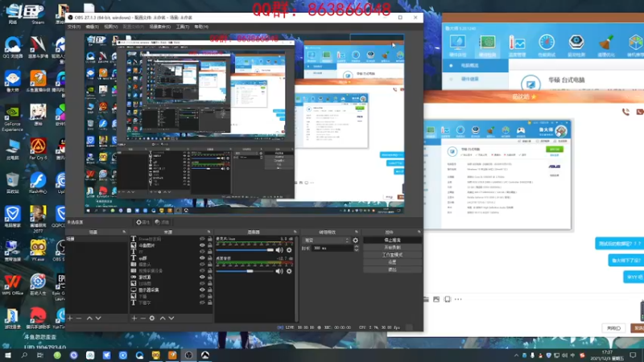The width and height of the screenshot is (644, 362).
Task: Open 硬件体检 monitor icon in 鲁大师
Action: (x=457, y=46)
